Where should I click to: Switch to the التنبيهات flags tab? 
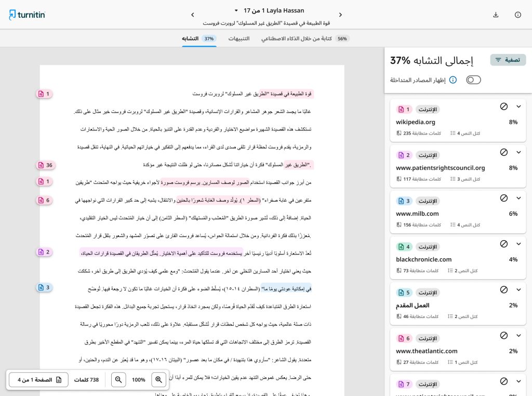pyautogui.click(x=239, y=38)
